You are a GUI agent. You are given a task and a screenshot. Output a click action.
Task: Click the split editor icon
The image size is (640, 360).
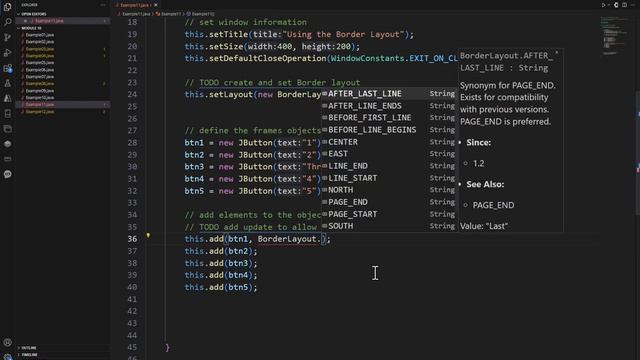(x=624, y=5)
